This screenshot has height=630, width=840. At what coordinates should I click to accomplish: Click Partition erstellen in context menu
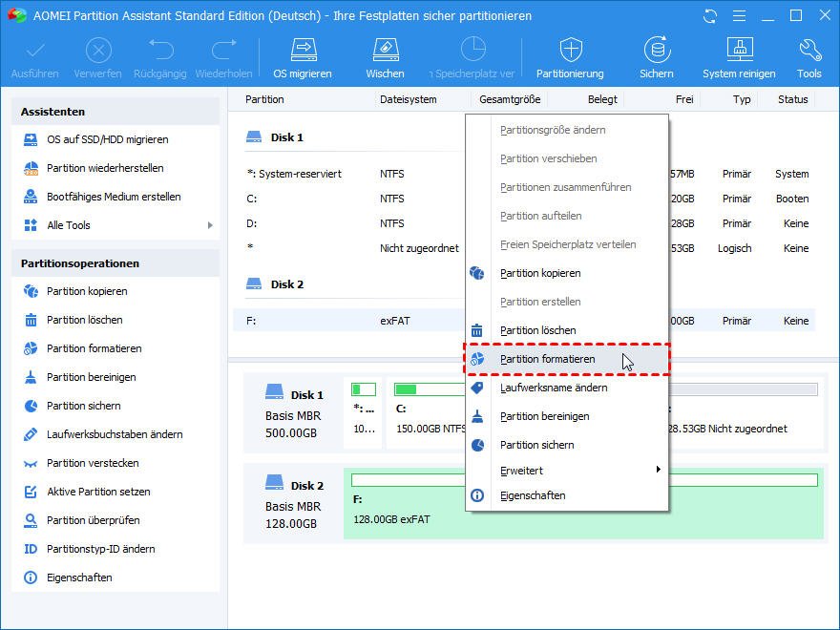(x=567, y=302)
